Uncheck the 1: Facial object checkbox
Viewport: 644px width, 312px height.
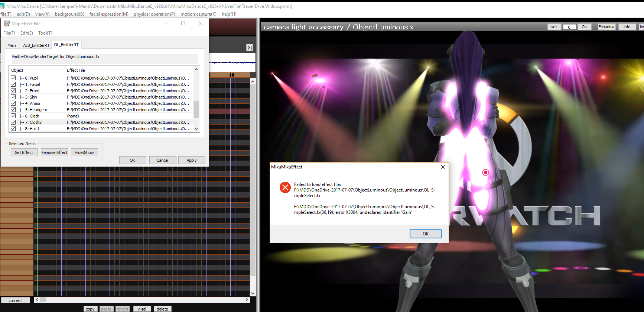(13, 84)
